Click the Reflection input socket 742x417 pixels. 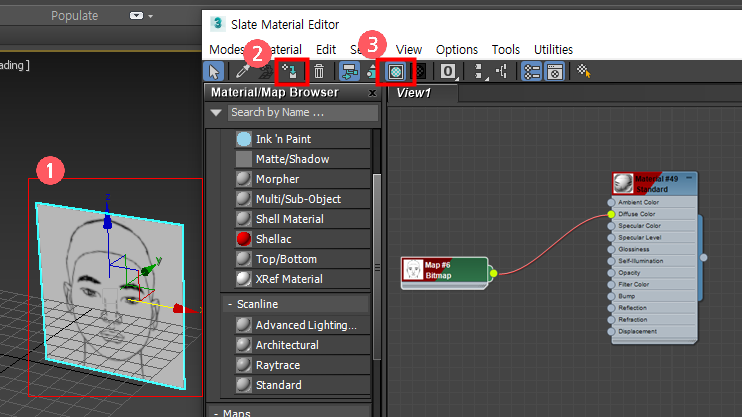(x=611, y=308)
